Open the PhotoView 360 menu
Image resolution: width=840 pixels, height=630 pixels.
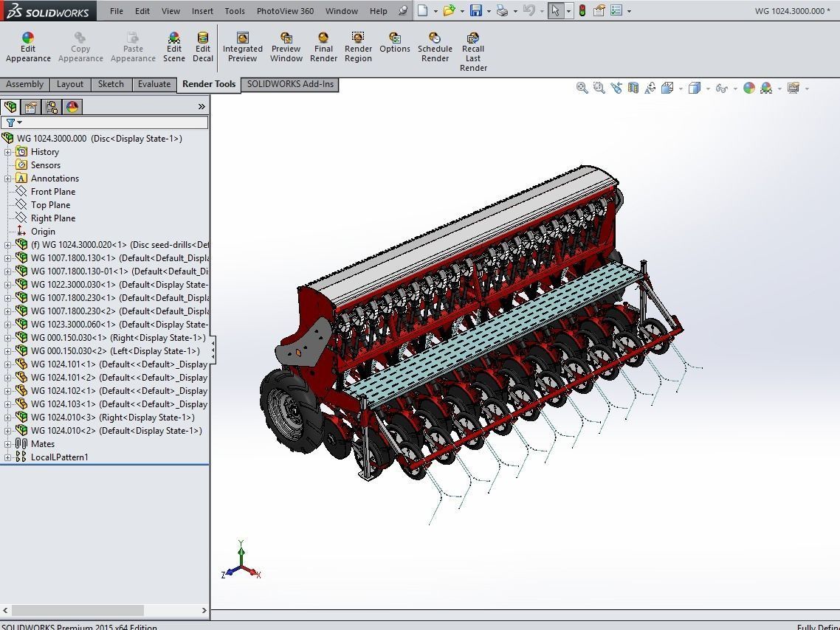[285, 11]
